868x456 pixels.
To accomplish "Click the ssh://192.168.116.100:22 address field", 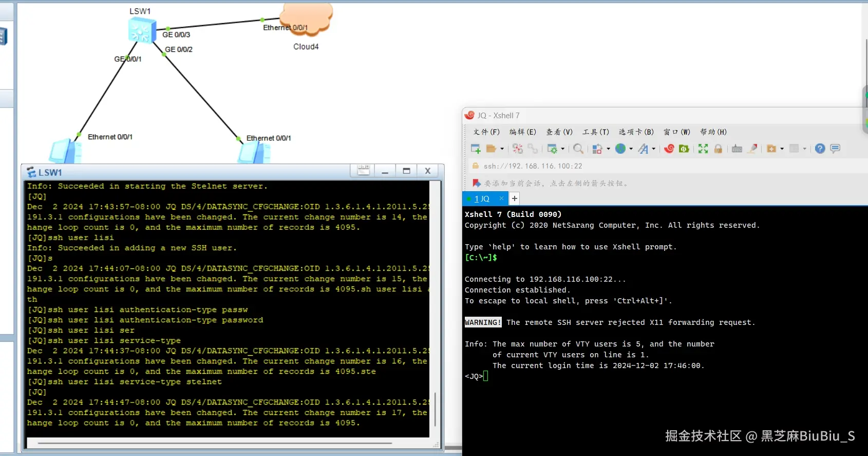I will point(533,166).
